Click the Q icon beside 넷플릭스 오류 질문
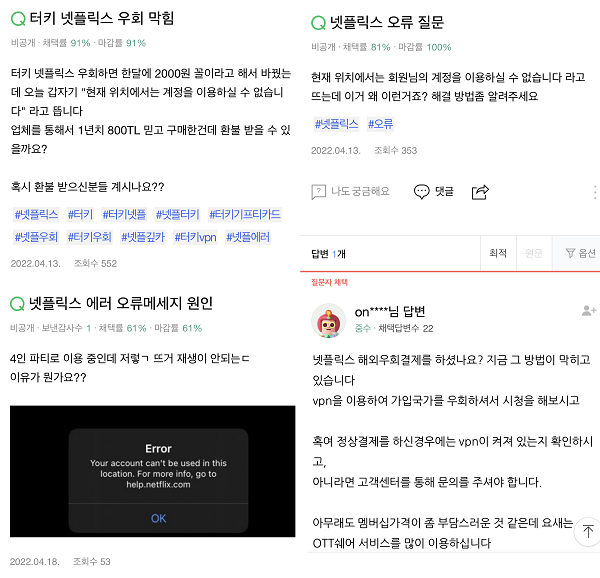Image resolution: width=600 pixels, height=578 pixels. pyautogui.click(x=318, y=23)
